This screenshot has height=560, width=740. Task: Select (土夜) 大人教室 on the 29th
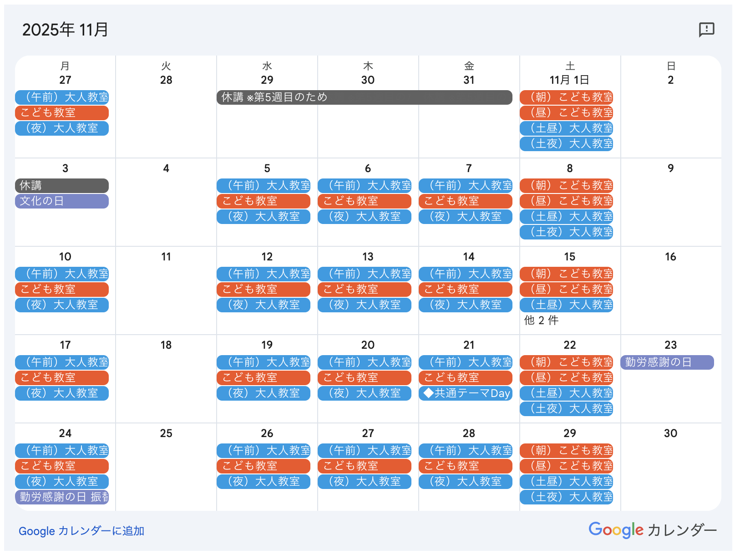point(566,497)
